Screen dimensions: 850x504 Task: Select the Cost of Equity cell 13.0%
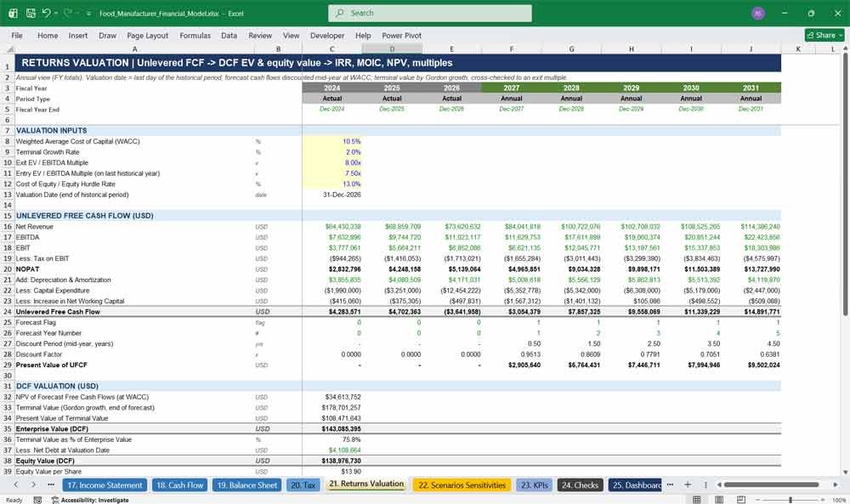[x=331, y=184]
